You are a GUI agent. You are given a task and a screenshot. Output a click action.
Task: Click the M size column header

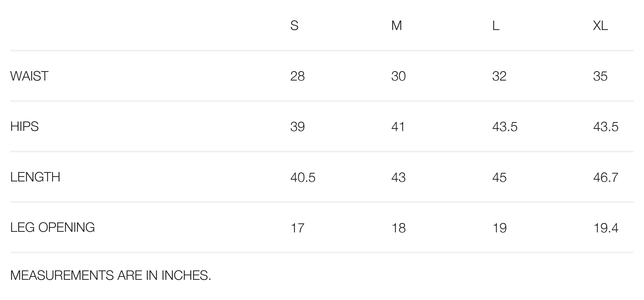coord(397,25)
